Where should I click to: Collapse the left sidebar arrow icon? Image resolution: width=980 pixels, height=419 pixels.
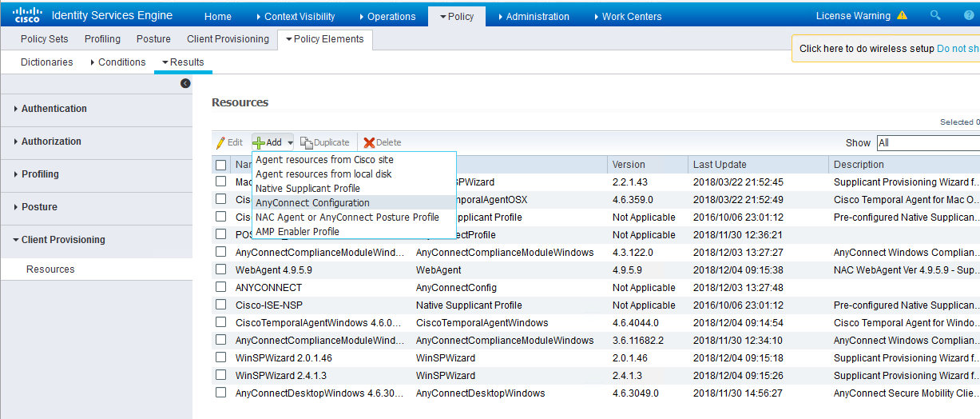point(185,83)
